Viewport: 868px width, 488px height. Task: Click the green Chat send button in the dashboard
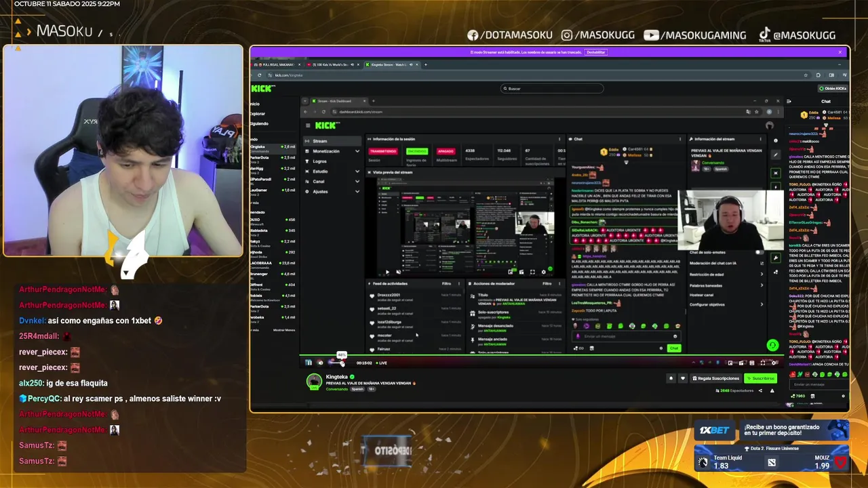[x=673, y=348]
